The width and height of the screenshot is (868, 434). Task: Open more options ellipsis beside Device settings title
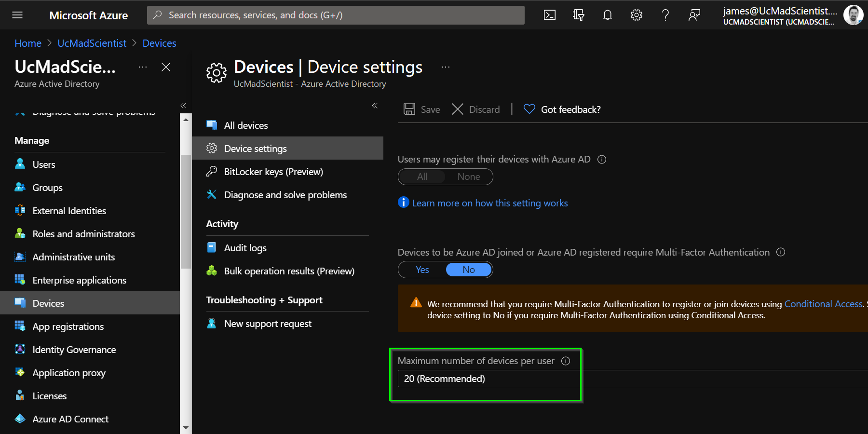click(446, 67)
